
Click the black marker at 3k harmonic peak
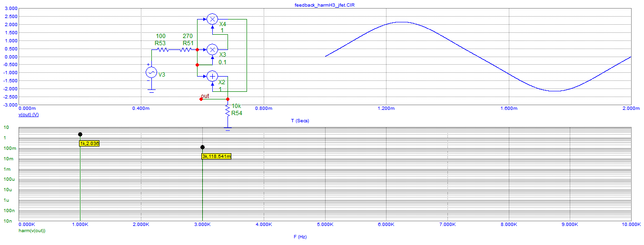pyautogui.click(x=203, y=147)
